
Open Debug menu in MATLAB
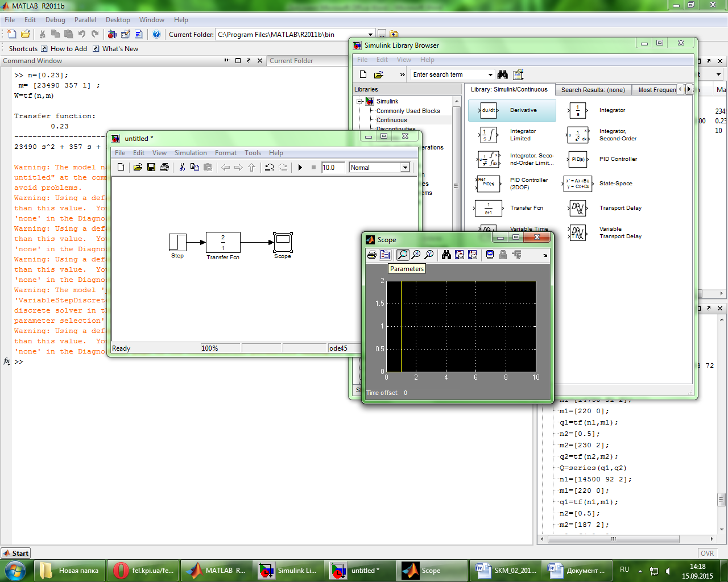pos(55,20)
